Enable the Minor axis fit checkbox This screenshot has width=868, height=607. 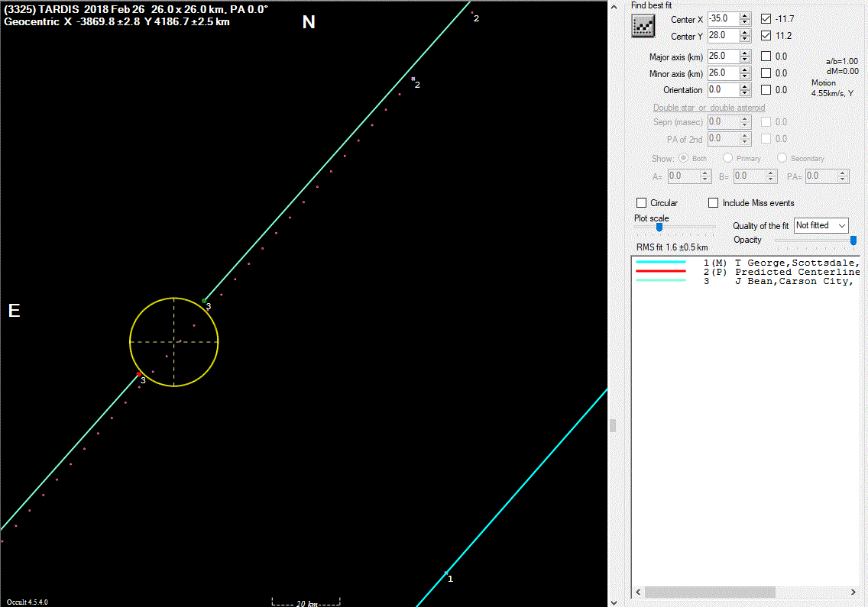(x=766, y=73)
